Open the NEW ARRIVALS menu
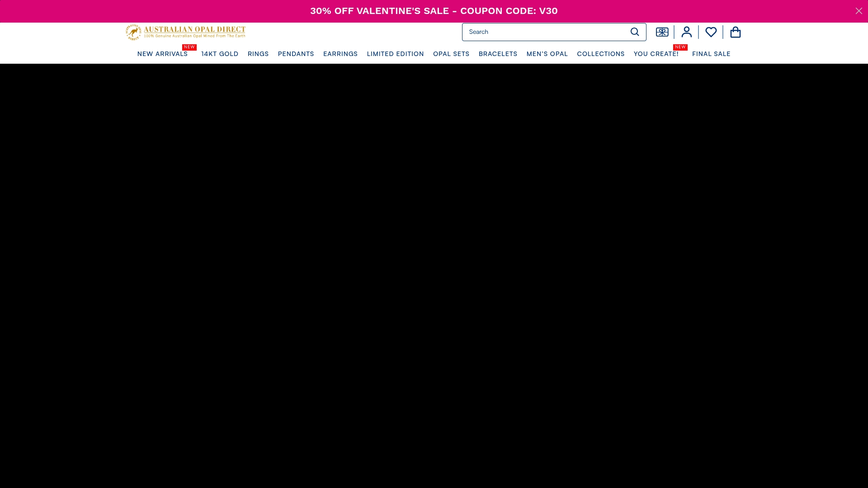This screenshot has height=488, width=868. (163, 54)
